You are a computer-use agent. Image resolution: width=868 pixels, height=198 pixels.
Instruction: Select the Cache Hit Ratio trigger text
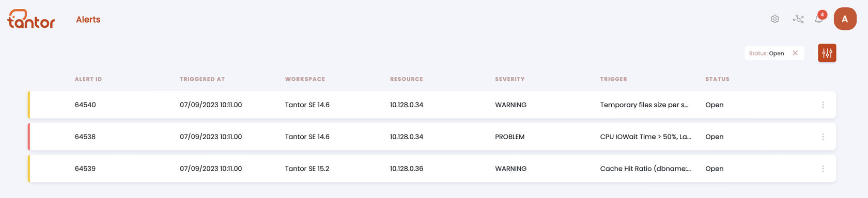tap(645, 169)
